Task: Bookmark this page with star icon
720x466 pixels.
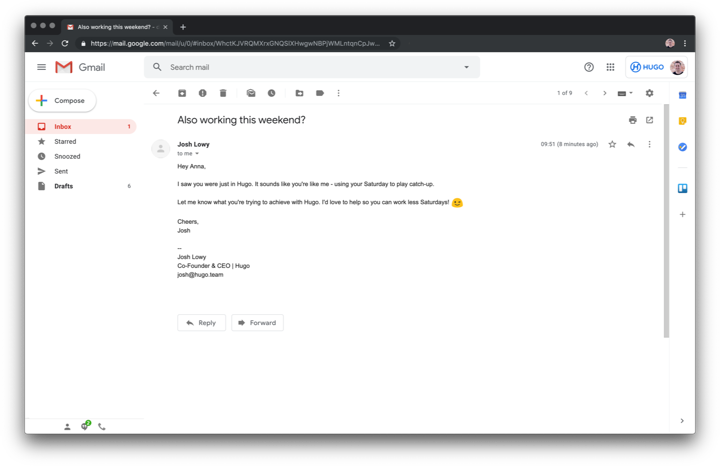Action: (392, 43)
